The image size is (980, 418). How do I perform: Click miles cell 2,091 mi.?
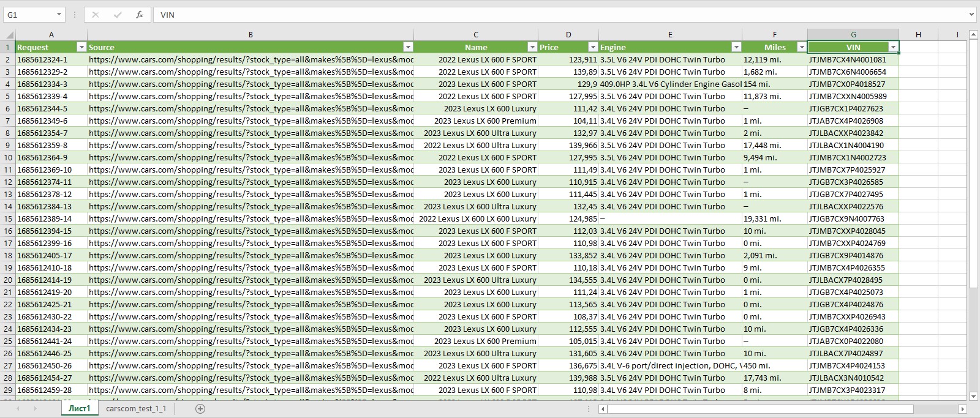pyautogui.click(x=775, y=255)
